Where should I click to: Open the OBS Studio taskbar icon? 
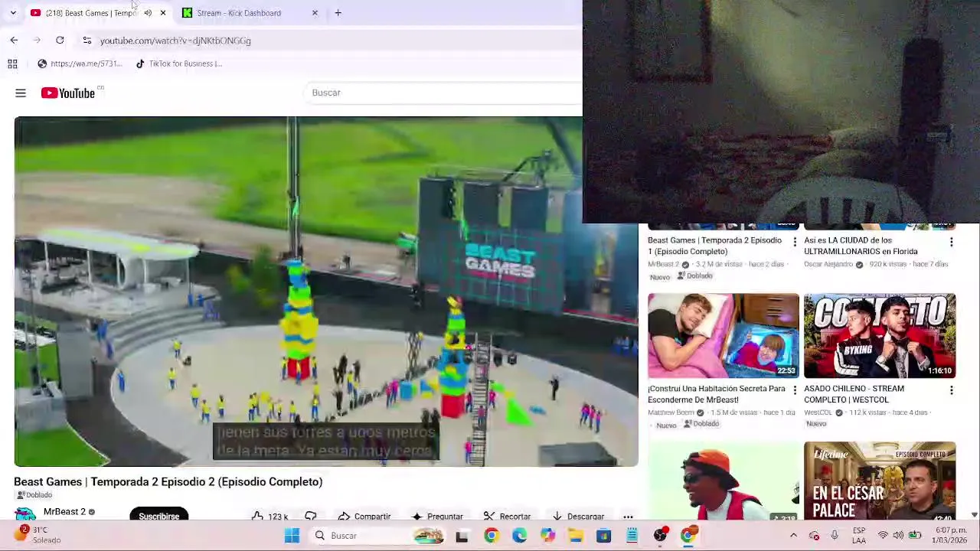pyautogui.click(x=660, y=536)
